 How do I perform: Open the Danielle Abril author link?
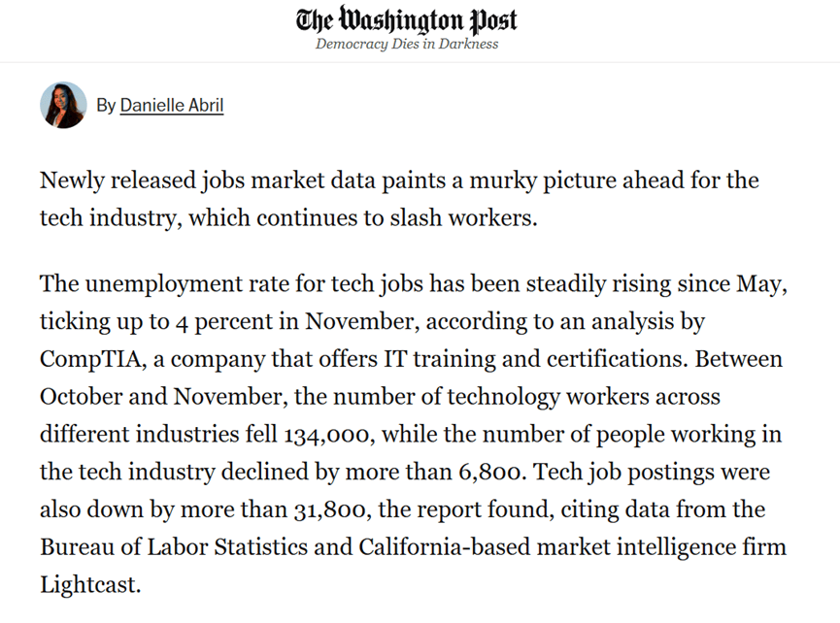pos(172,105)
